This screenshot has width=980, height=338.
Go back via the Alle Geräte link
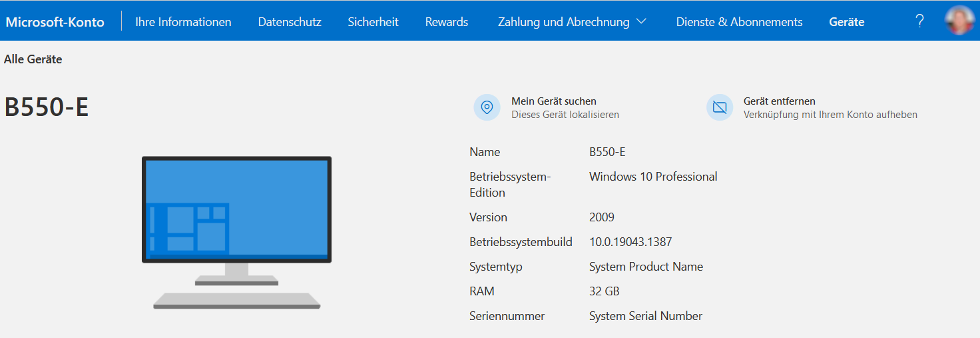pyautogui.click(x=33, y=59)
